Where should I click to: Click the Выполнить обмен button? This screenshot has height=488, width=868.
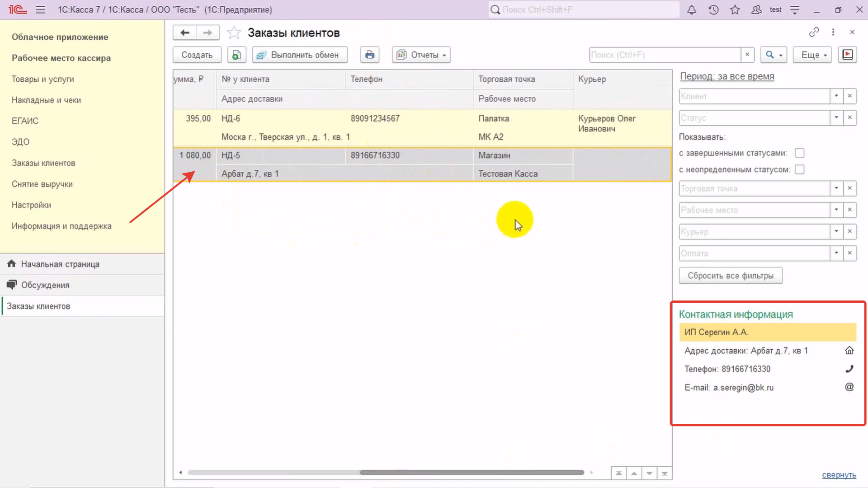[x=300, y=55]
